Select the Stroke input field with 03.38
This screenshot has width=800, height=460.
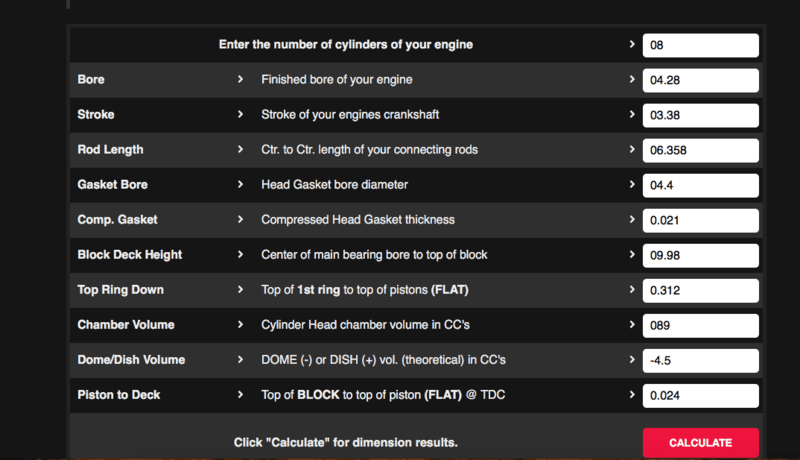click(700, 115)
